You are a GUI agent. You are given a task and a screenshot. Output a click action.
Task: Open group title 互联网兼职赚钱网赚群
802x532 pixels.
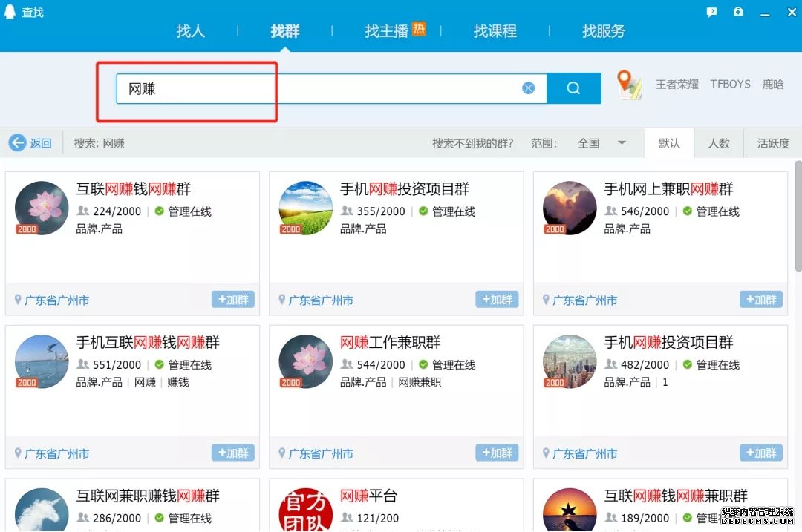[148, 496]
